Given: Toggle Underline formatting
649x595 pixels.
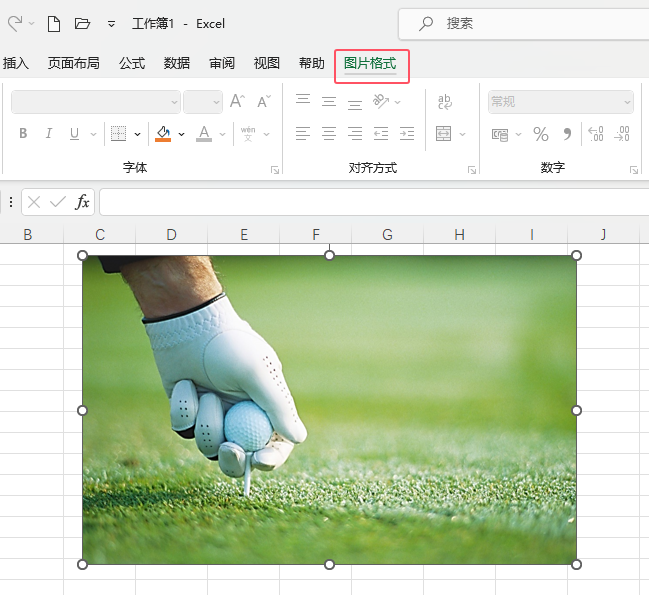Looking at the screenshot, I should [75, 134].
